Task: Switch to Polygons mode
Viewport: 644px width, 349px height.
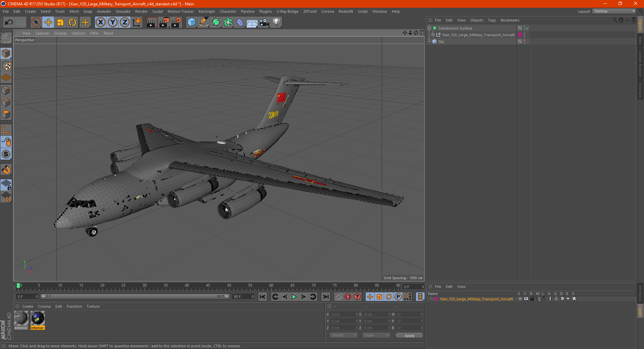Action: [6, 114]
